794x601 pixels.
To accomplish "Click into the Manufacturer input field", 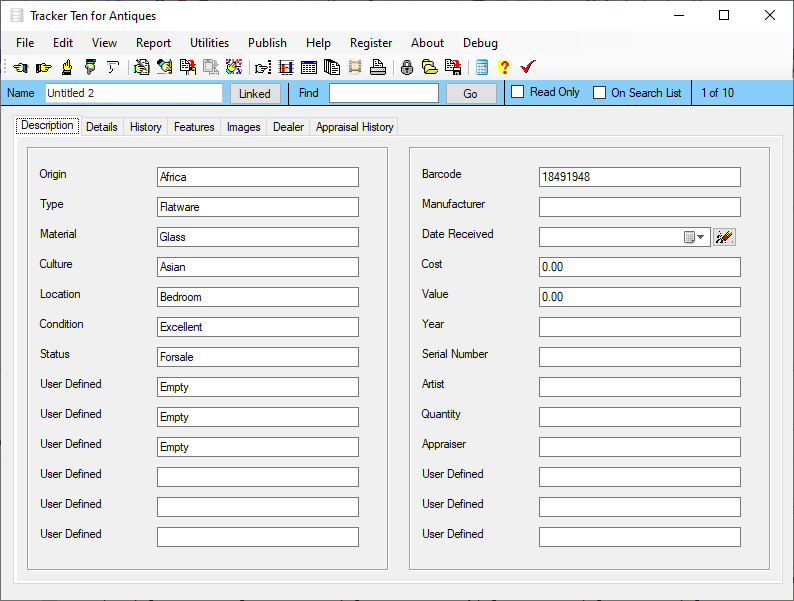I will 639,207.
